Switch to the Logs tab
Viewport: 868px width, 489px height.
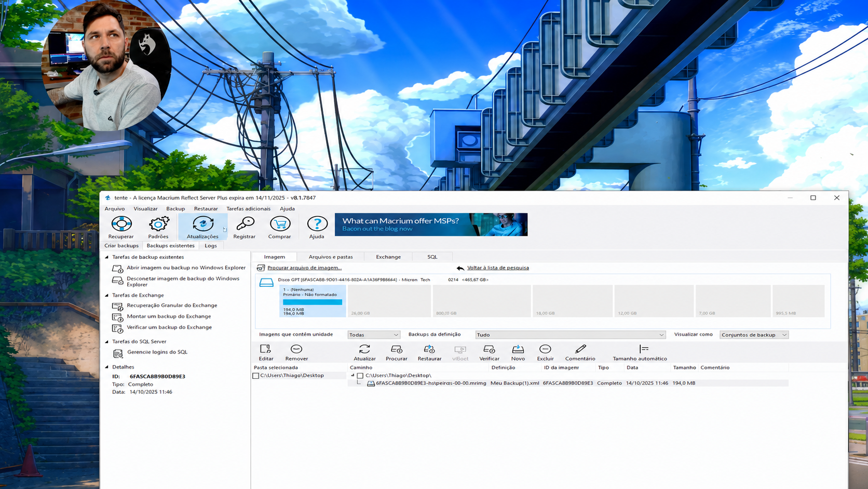(x=211, y=246)
